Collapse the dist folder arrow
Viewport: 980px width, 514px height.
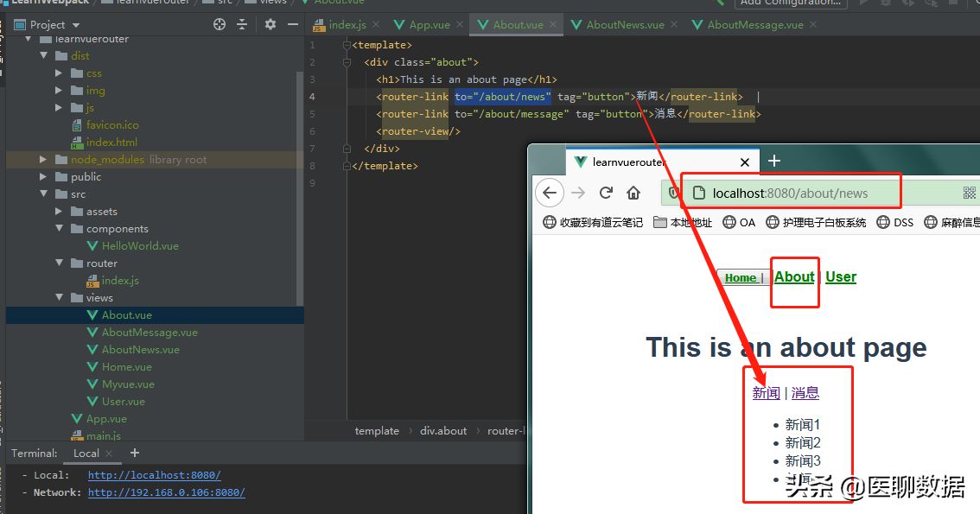[x=43, y=55]
